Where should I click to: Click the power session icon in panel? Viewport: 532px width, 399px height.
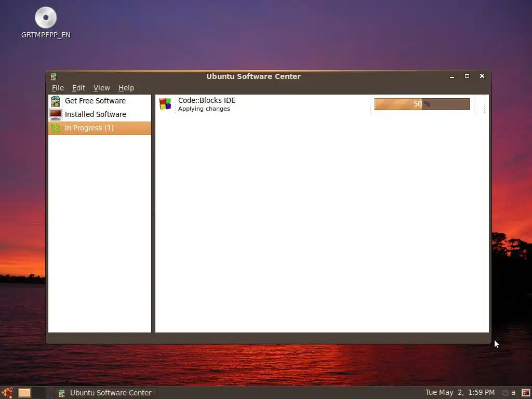[x=505, y=393]
